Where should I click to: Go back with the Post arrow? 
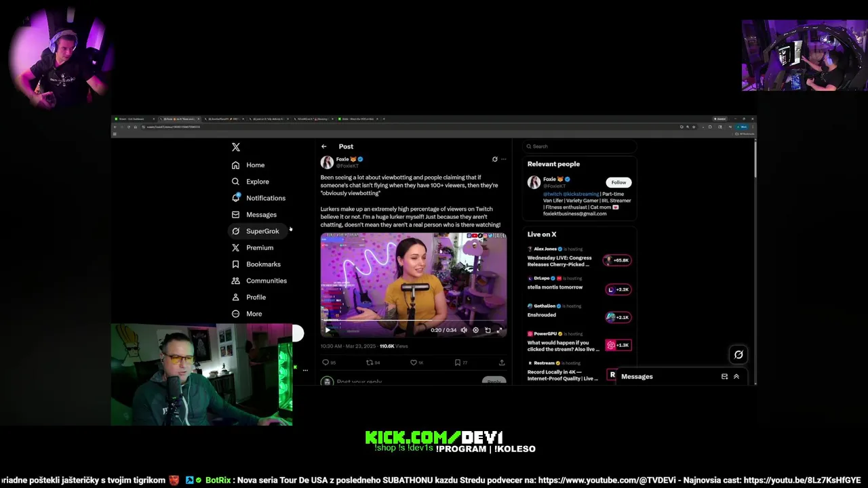[324, 146]
